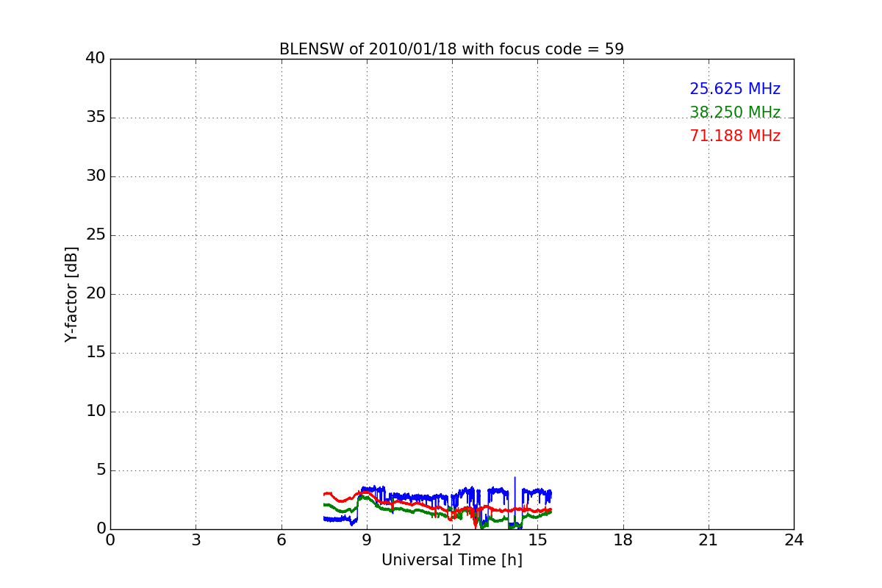Click the y-axis tick label '25'

(x=96, y=235)
